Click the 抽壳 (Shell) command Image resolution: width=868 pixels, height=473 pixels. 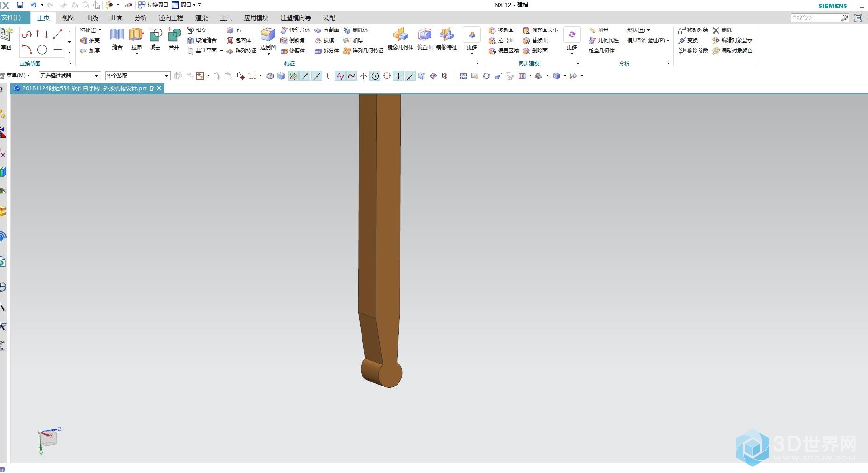coord(90,40)
